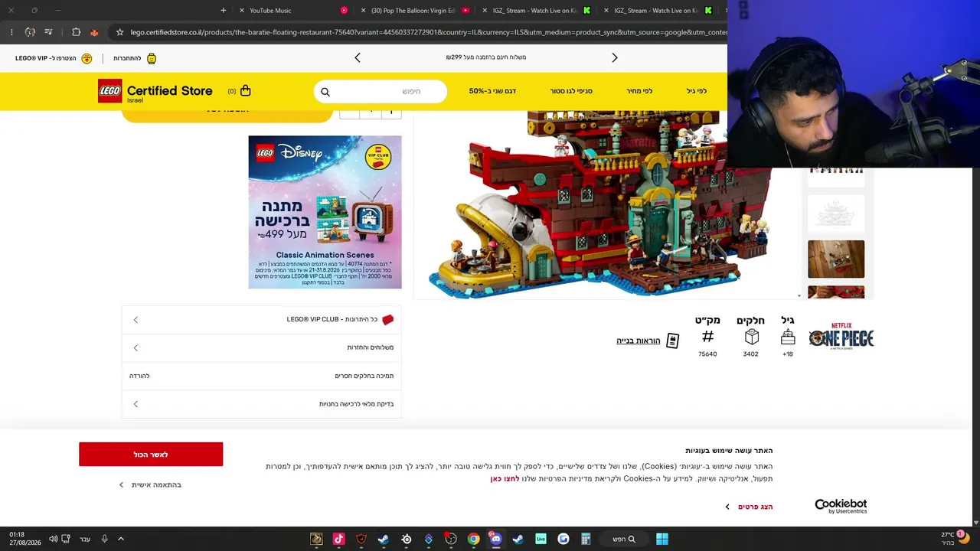This screenshot has width=980, height=551.
Task: Click the browser toolbar media control icon
Action: pyautogui.click(x=48, y=32)
